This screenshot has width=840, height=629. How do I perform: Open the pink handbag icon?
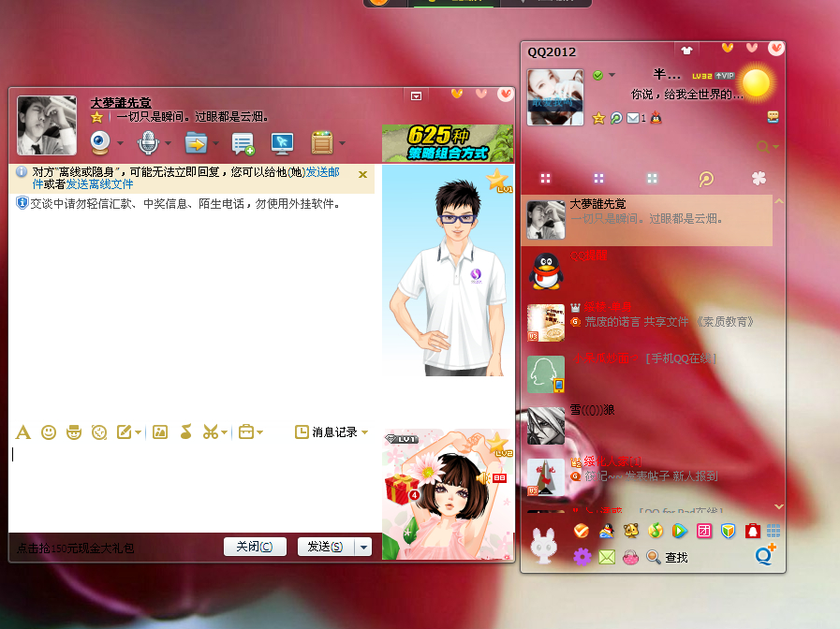[630, 557]
